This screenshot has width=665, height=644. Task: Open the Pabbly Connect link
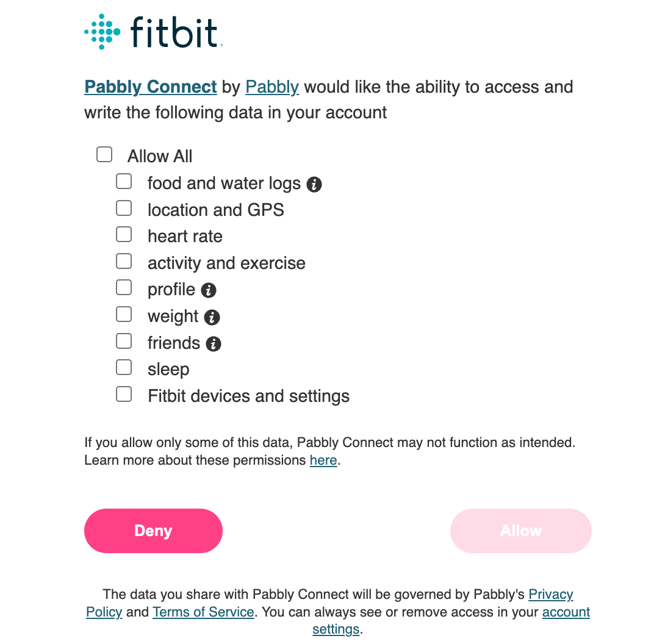click(151, 87)
